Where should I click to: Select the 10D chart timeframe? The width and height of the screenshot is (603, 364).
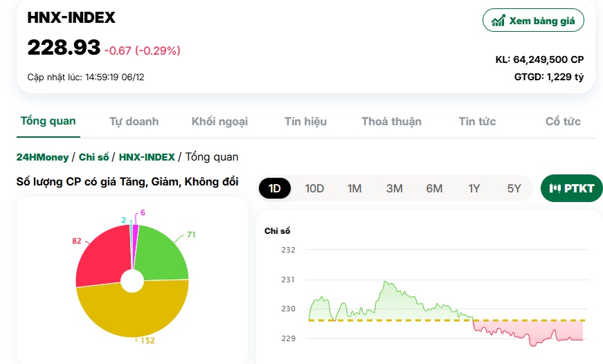[314, 188]
